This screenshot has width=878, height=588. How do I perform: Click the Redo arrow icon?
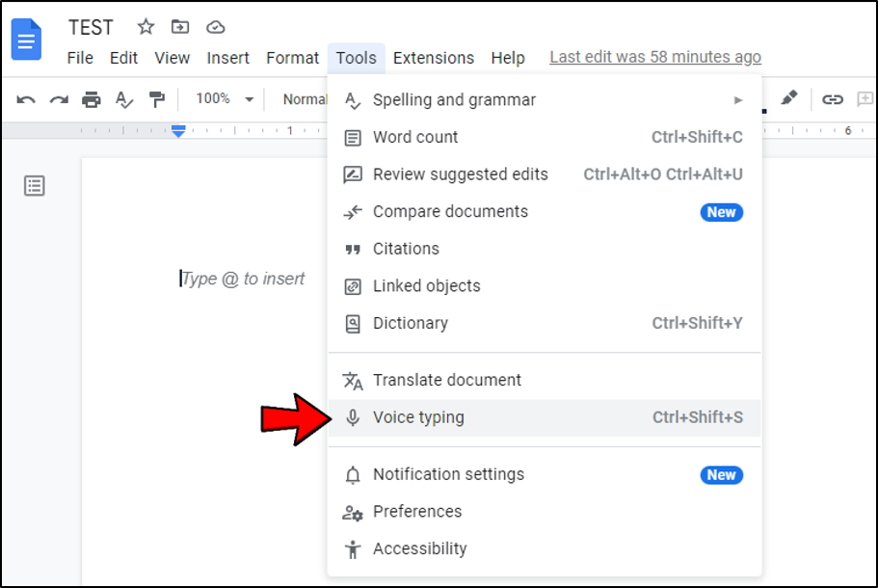(x=59, y=99)
